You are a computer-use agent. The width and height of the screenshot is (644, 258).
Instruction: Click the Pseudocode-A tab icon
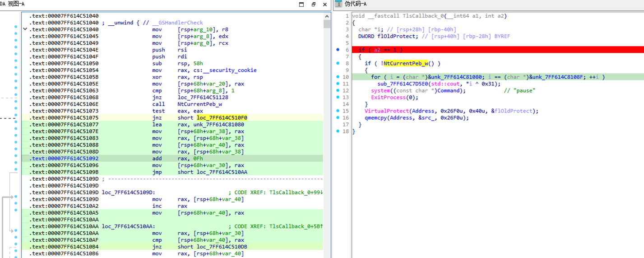[338, 4]
